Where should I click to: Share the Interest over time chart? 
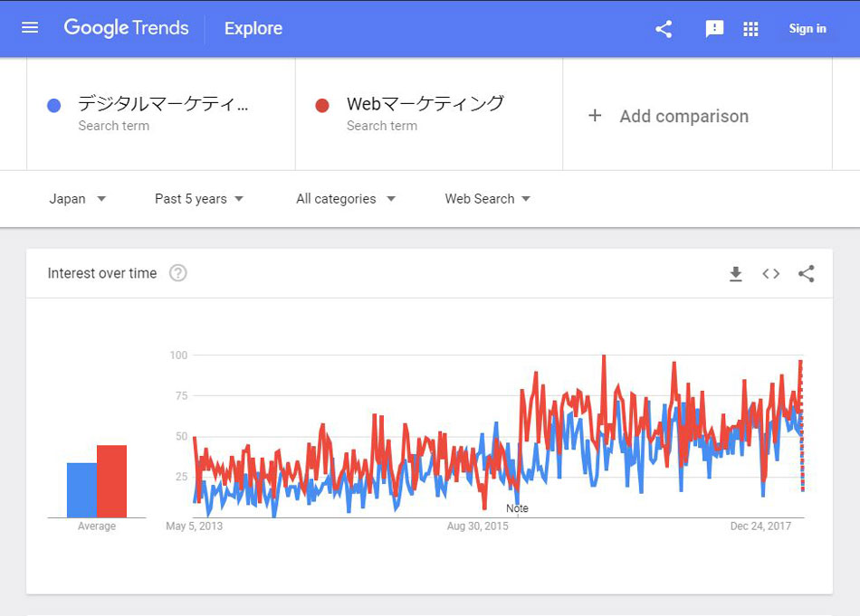click(806, 274)
